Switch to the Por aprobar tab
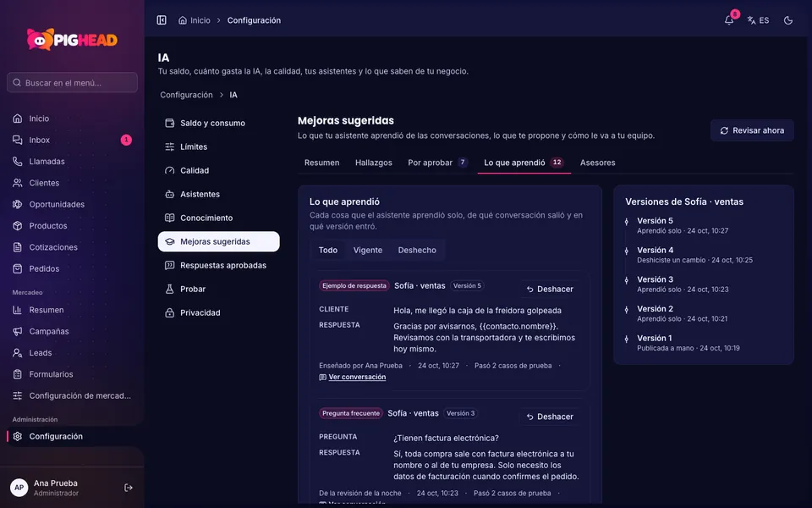This screenshot has width=812, height=508. [x=437, y=163]
